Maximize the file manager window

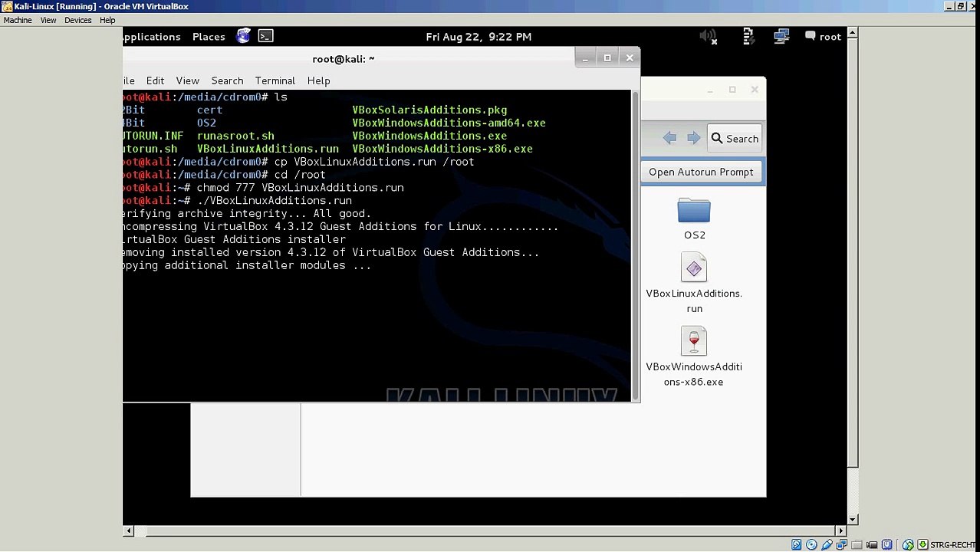(732, 90)
